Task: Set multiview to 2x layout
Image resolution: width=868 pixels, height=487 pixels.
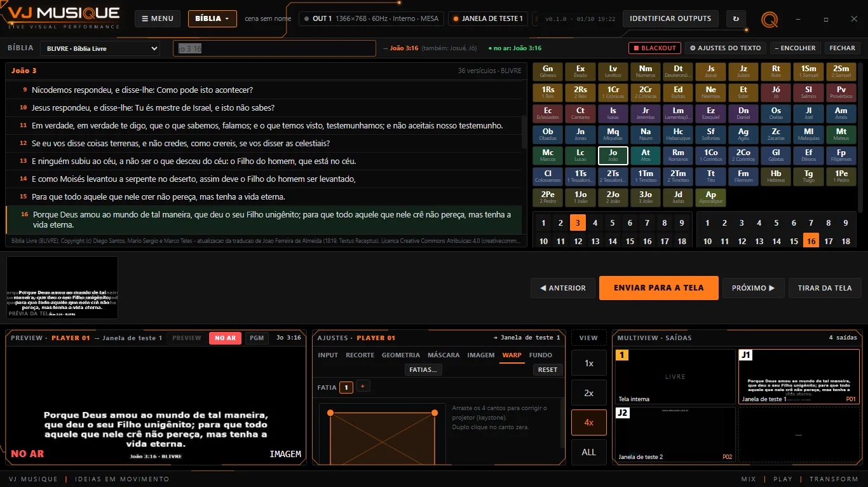Action: pyautogui.click(x=589, y=393)
